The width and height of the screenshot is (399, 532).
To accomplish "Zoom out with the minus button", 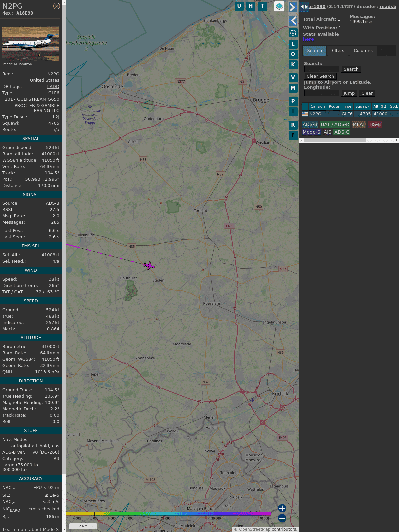I will coord(282,518).
